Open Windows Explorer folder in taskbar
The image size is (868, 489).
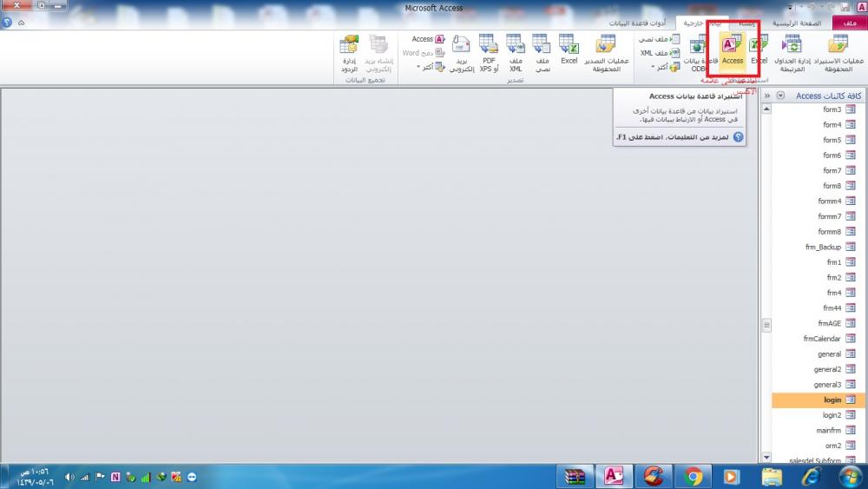[772, 476]
